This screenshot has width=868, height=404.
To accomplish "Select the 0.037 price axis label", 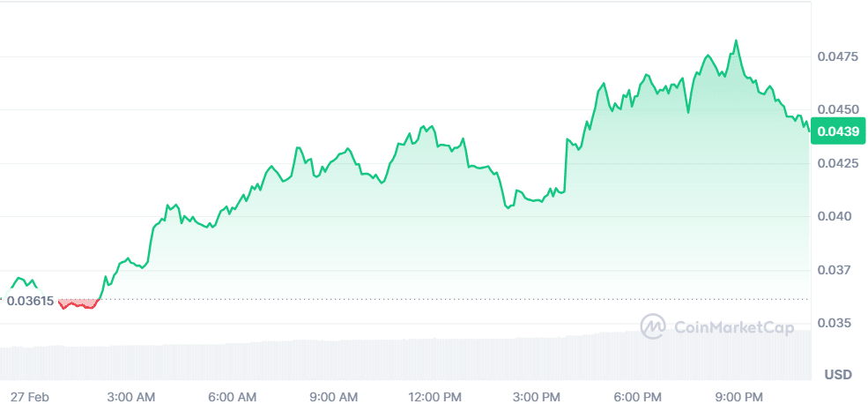I will click(x=834, y=270).
